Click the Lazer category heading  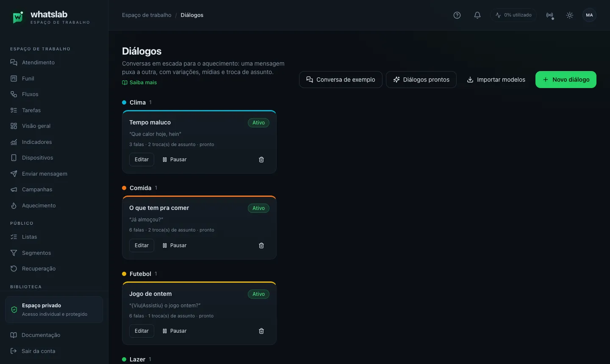(x=137, y=359)
